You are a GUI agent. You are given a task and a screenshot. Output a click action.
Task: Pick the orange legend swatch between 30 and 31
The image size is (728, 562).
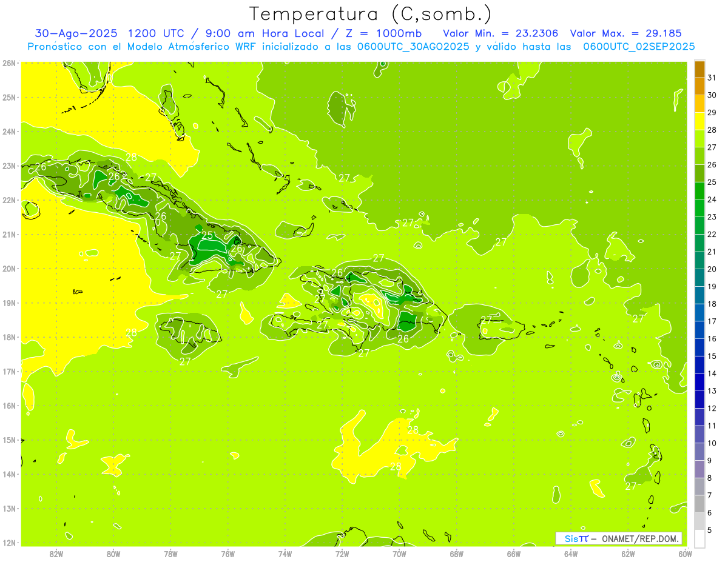tap(699, 86)
